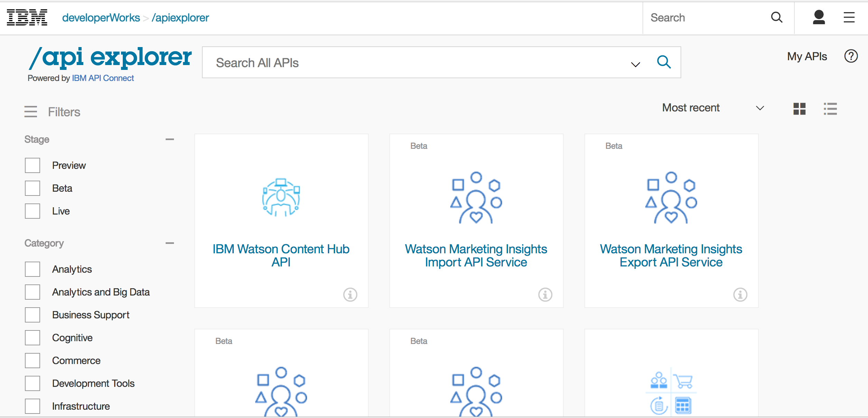Image resolution: width=868 pixels, height=418 pixels.
Task: Open IBM Watson Content Hub API title
Action: [x=281, y=255]
